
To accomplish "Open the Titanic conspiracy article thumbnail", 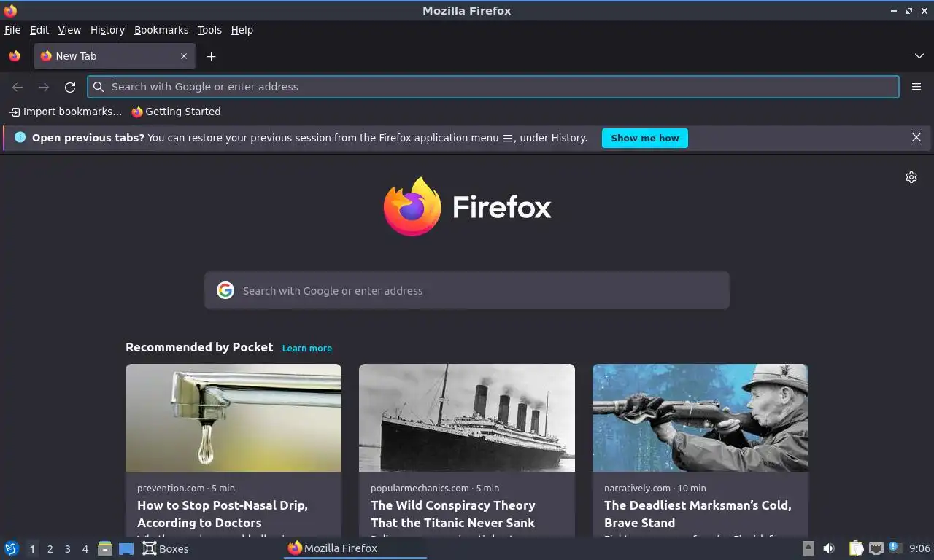I will point(467,418).
